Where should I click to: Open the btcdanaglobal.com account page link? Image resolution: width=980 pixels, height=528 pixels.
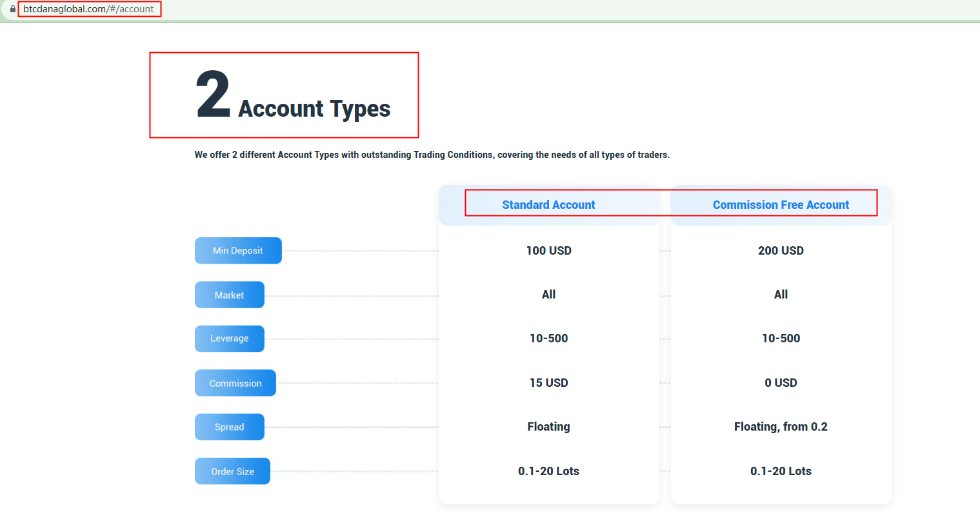[89, 9]
